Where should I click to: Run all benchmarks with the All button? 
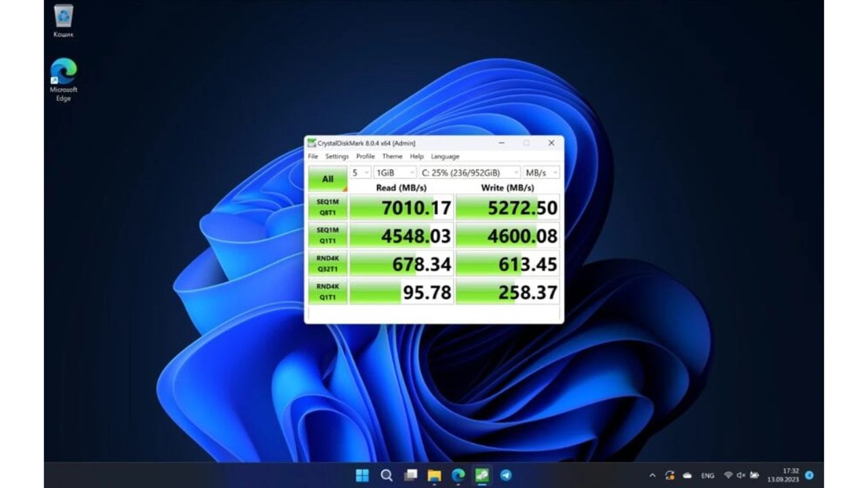tap(328, 179)
